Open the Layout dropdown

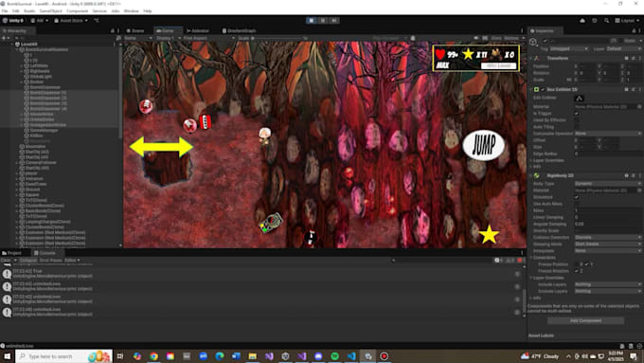coord(627,20)
